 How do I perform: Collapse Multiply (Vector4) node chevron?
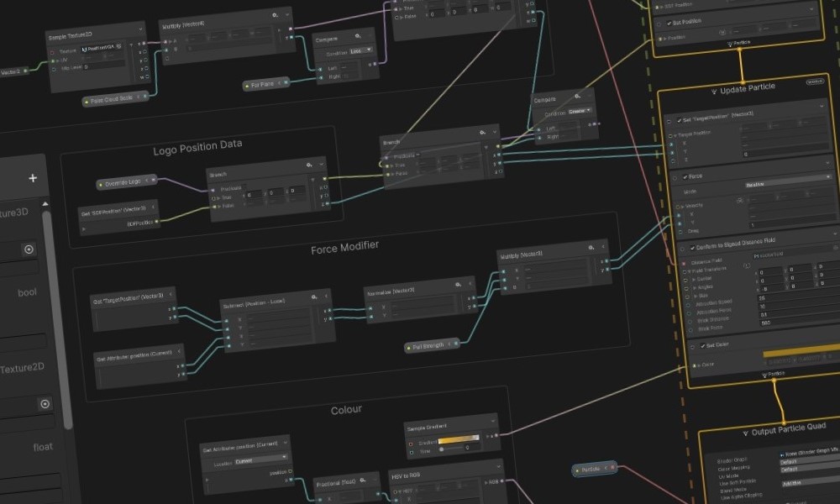tap(287, 14)
